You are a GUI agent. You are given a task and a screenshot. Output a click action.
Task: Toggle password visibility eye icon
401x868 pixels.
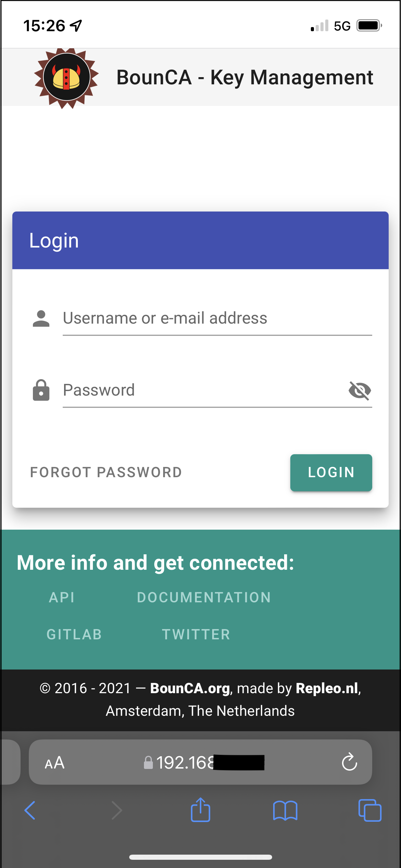(360, 390)
